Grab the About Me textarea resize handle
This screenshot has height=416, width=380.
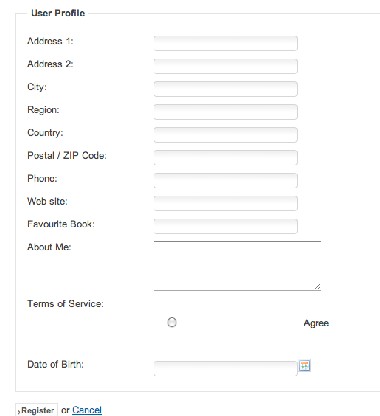point(317,286)
